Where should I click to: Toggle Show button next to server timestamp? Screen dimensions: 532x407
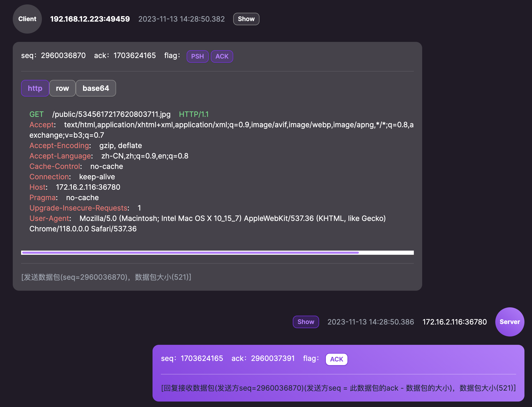(306, 322)
